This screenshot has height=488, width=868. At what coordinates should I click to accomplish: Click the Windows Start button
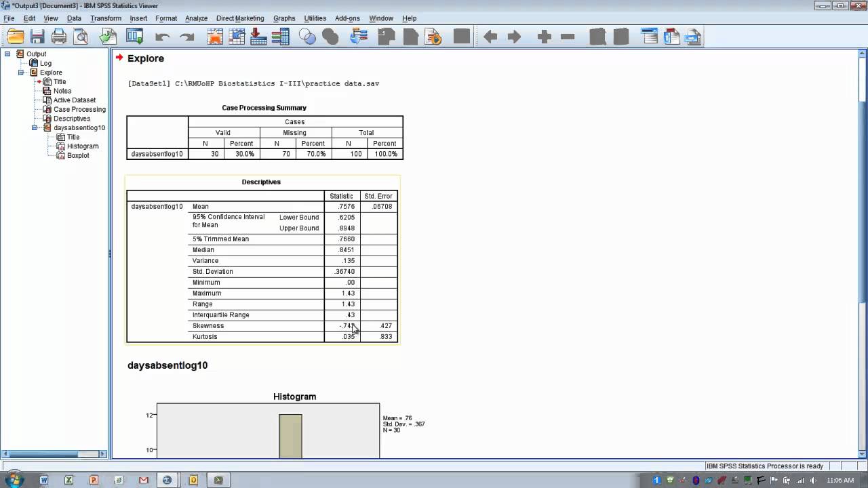click(15, 479)
